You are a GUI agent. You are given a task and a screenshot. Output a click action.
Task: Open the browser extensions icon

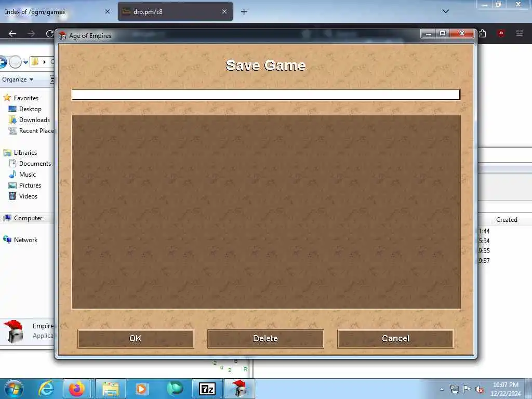(x=483, y=33)
